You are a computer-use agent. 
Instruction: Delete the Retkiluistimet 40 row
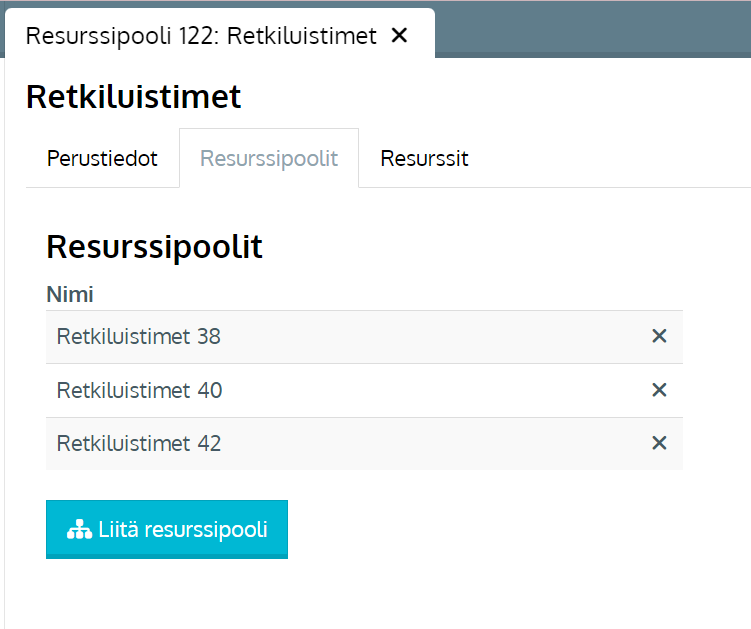659,390
